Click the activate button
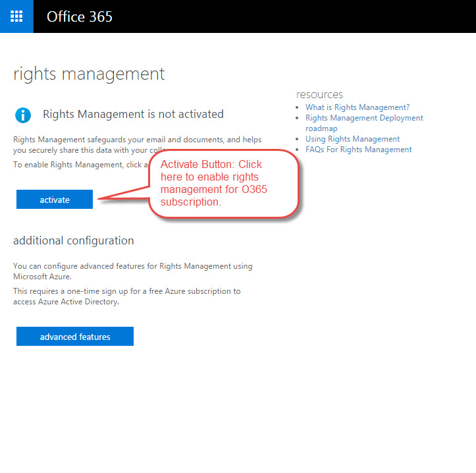The height and width of the screenshot is (473, 476). coord(55,200)
